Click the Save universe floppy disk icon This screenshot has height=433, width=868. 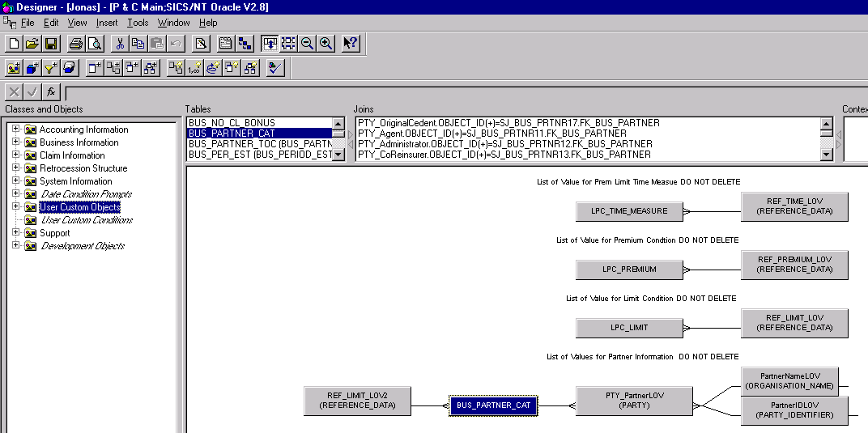click(x=51, y=44)
